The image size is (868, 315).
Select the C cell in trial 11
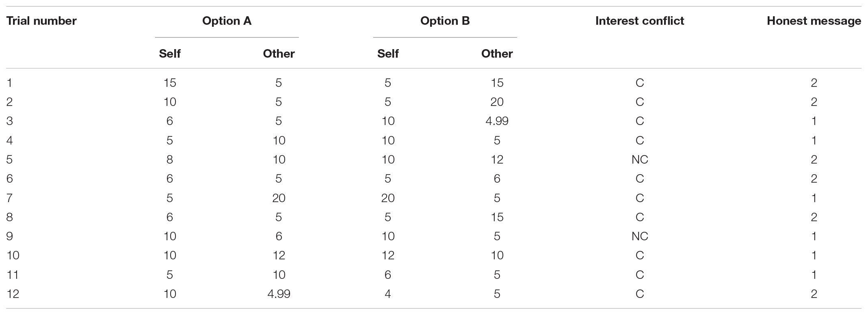[640, 275]
